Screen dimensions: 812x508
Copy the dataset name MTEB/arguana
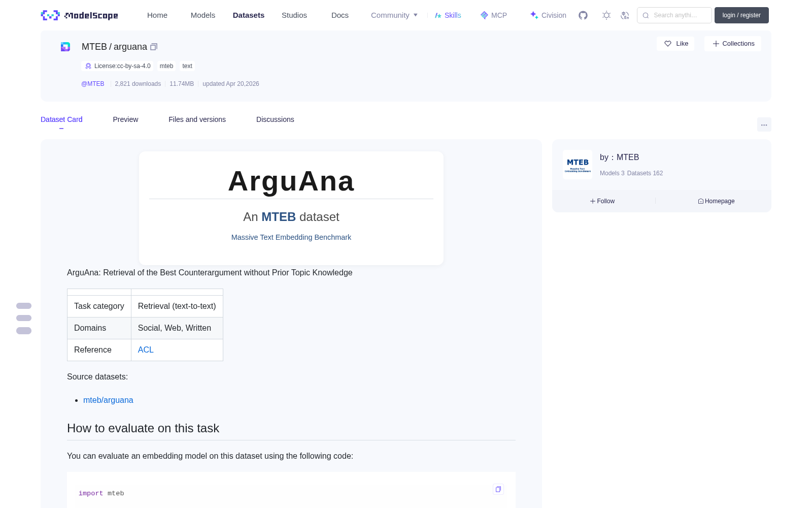(154, 47)
